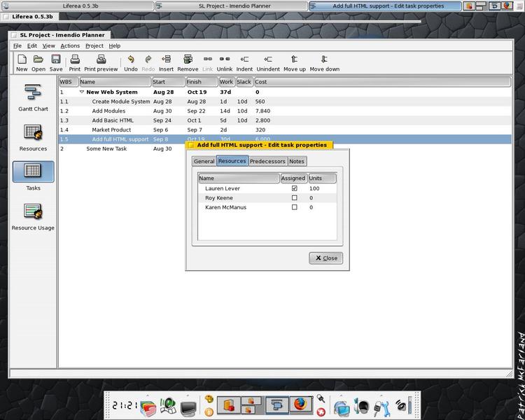This screenshot has width=525, height=420.
Task: Open the Resource Usage view
Action: [x=33, y=216]
